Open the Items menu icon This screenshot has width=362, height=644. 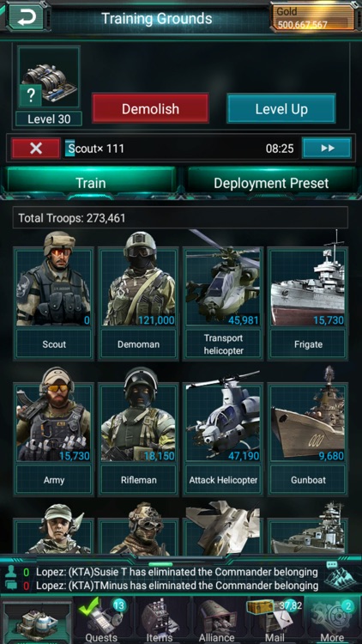(x=160, y=620)
